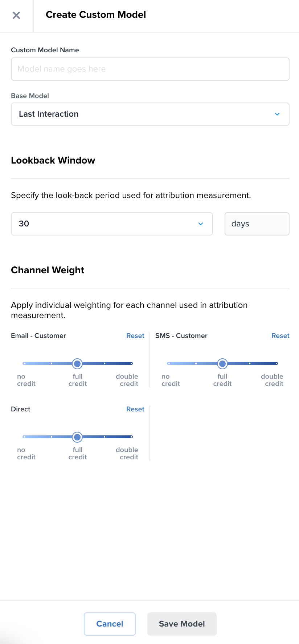299x644 pixels.
Task: Set SMS - Customer slider to double credit
Action: (277, 363)
